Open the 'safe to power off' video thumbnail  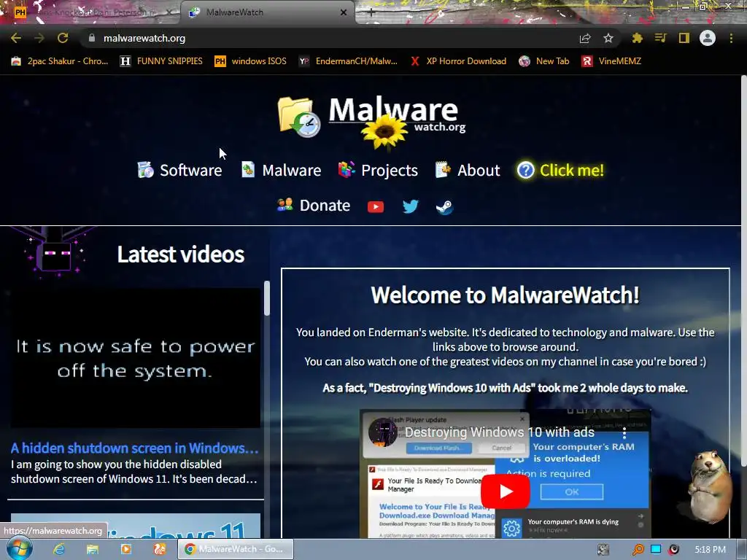(136, 358)
